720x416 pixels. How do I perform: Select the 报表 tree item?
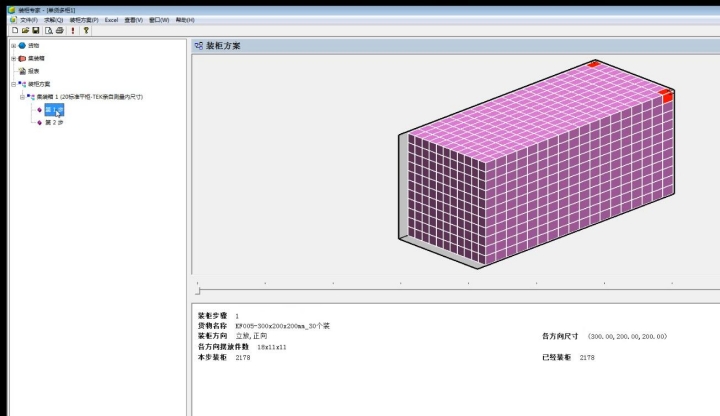pyautogui.click(x=33, y=71)
